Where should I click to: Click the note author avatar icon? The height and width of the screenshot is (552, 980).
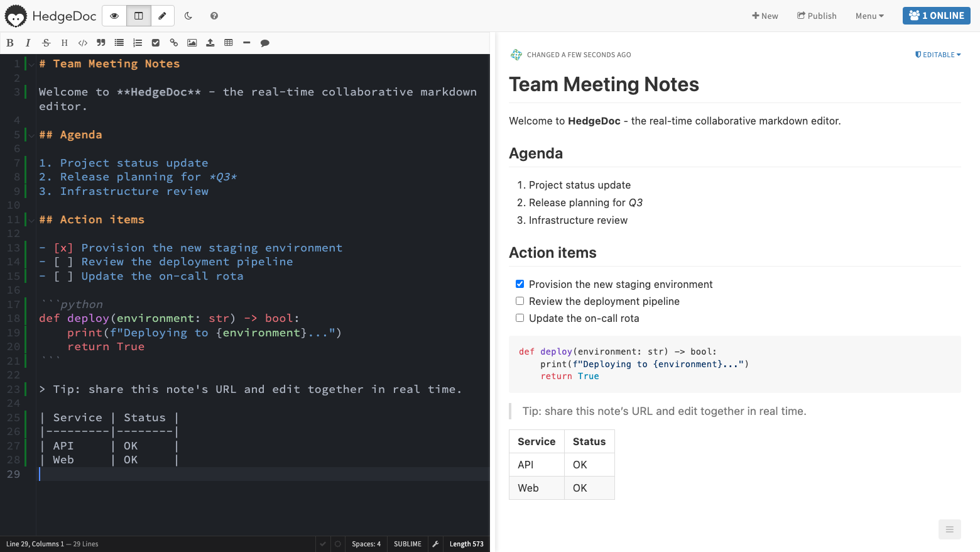point(516,55)
